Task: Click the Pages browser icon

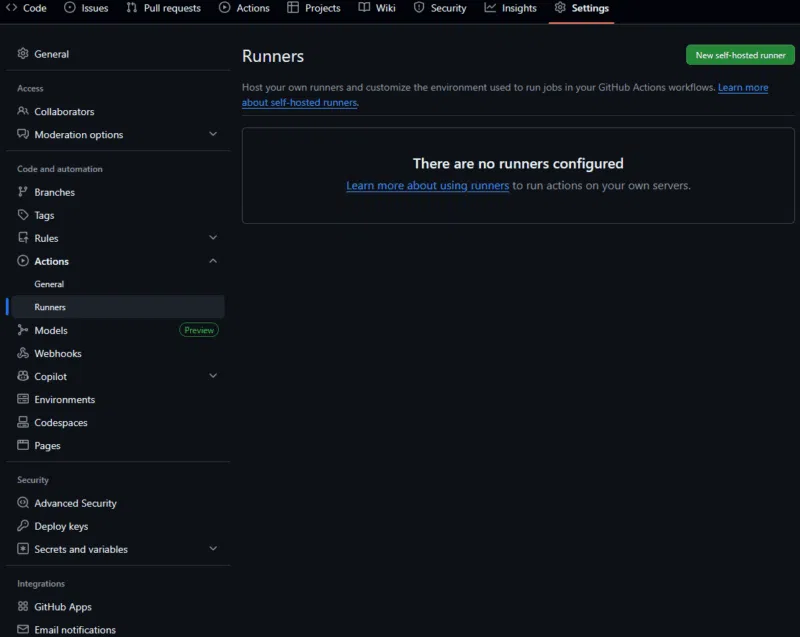Action: pos(23,445)
